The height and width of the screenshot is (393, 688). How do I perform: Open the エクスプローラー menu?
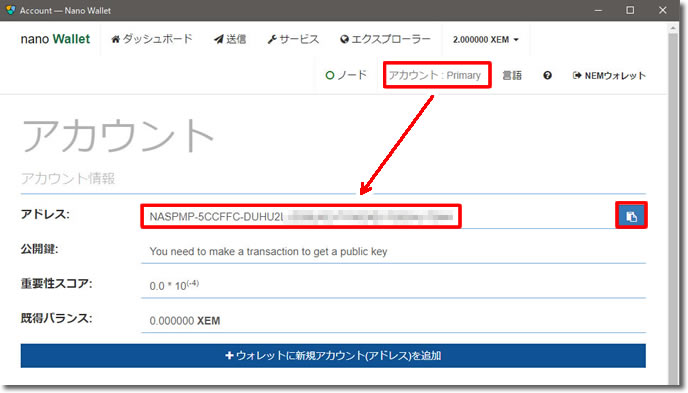click(x=385, y=39)
